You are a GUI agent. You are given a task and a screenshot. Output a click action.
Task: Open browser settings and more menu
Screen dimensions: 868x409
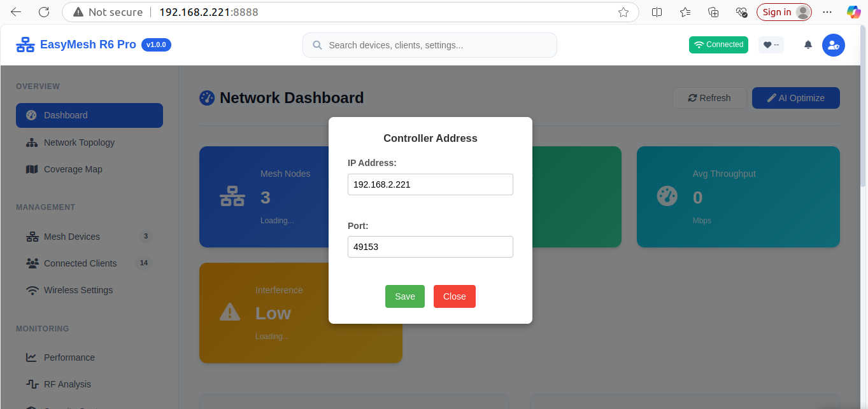coord(827,12)
